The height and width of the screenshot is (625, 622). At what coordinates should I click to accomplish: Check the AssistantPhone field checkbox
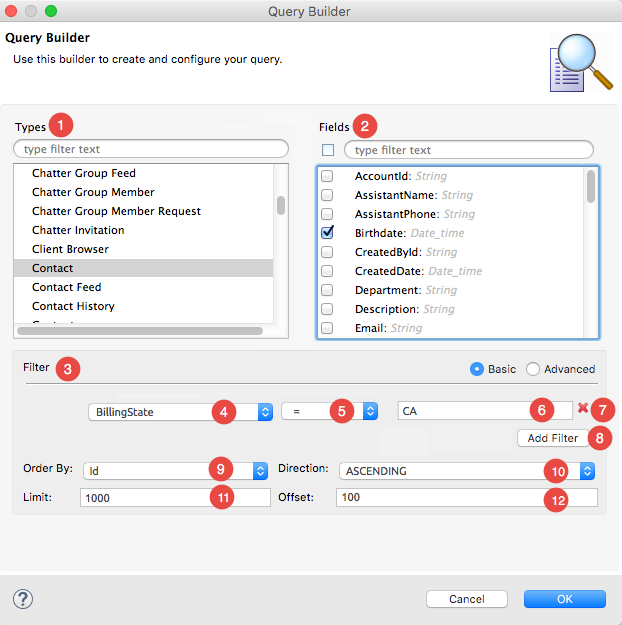point(327,214)
